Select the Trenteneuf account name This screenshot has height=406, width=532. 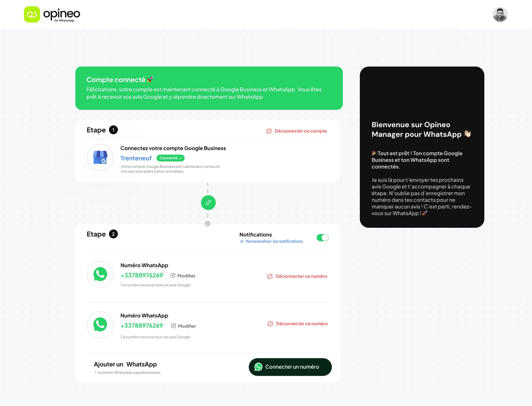(x=136, y=158)
